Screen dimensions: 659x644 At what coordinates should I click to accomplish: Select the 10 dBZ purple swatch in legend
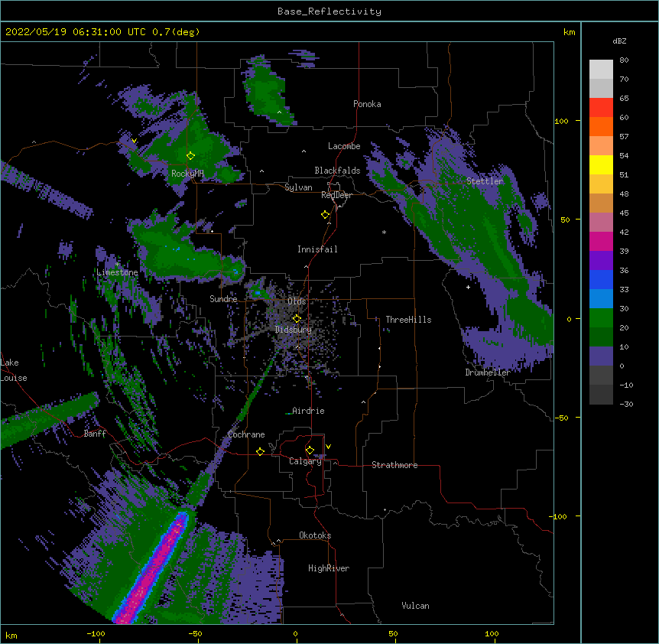tap(601, 356)
